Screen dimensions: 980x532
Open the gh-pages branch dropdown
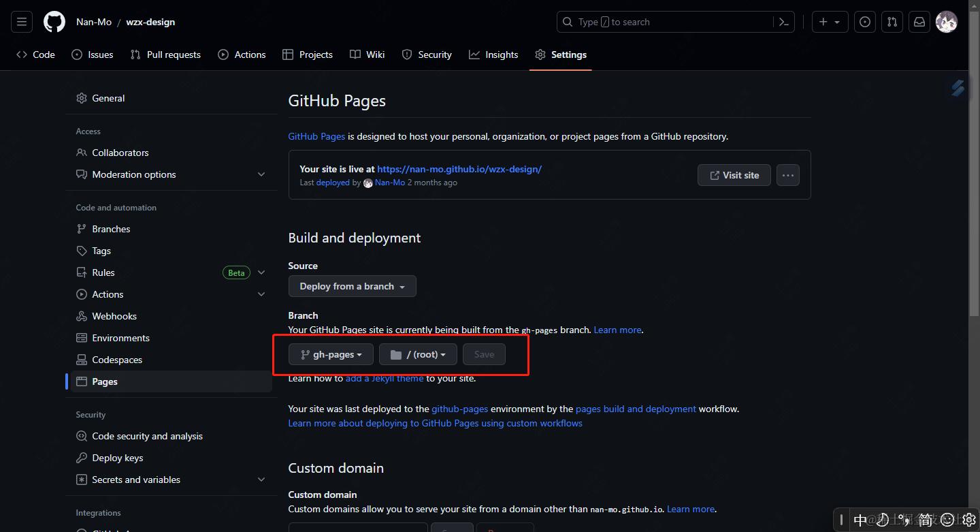[x=331, y=354]
